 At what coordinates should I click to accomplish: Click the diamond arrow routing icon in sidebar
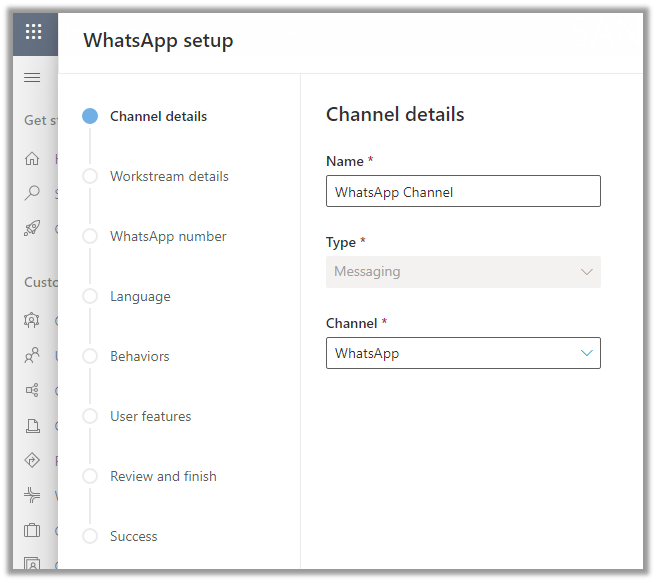coord(33,461)
